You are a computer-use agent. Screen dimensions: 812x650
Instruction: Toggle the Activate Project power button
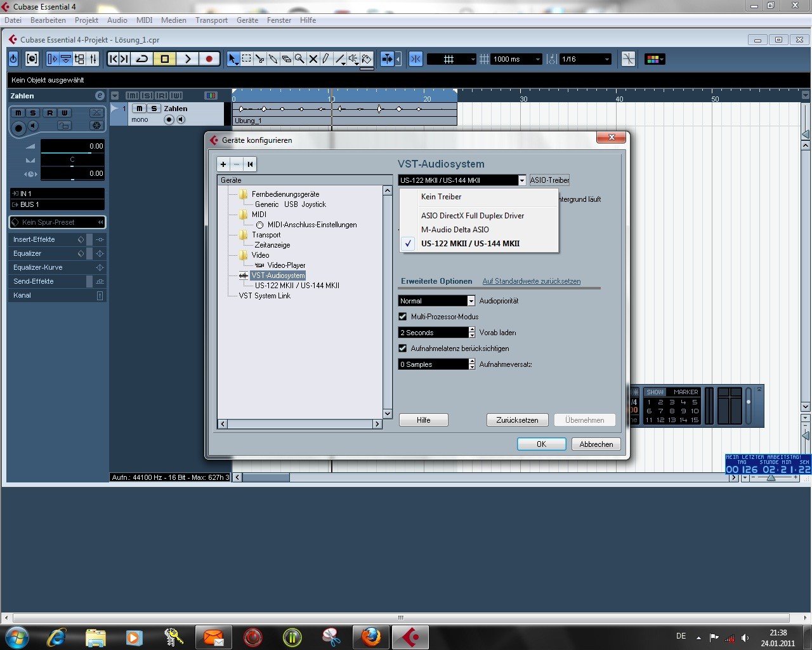pyautogui.click(x=13, y=59)
